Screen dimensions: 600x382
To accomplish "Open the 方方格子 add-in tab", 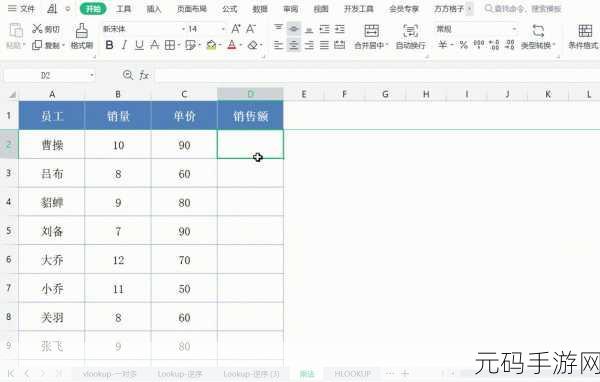I will [449, 8].
